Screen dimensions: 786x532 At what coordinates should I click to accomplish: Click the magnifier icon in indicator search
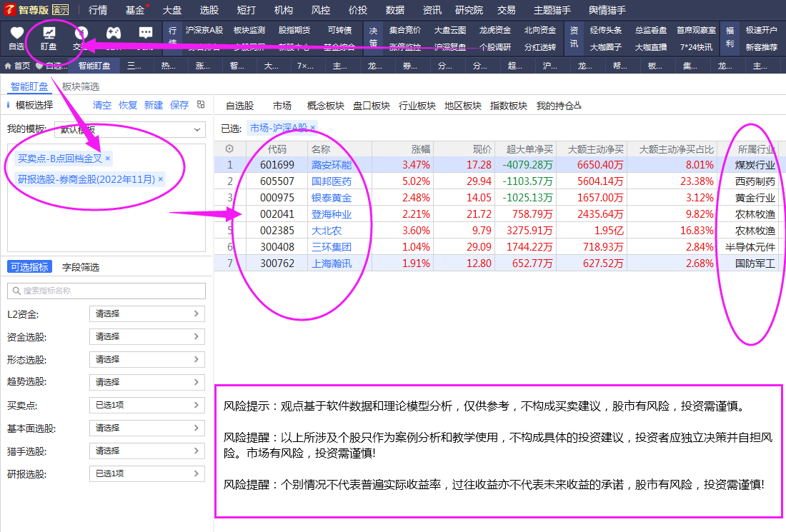coord(16,291)
